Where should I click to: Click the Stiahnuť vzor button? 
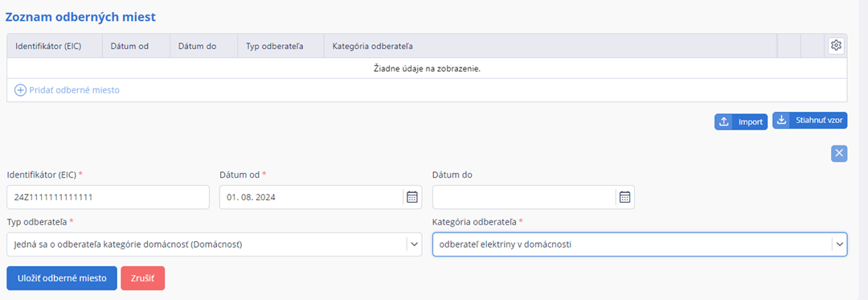tap(810, 120)
